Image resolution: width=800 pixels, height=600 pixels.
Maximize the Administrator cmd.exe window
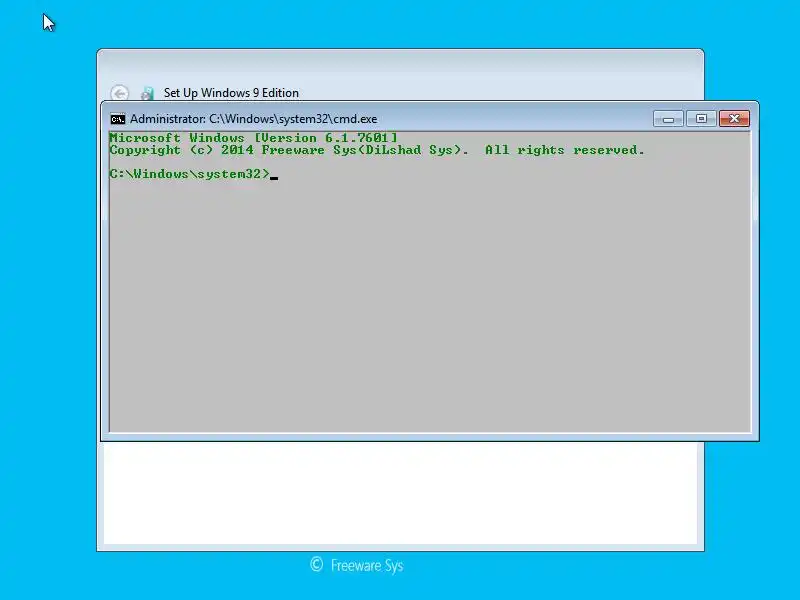point(701,119)
